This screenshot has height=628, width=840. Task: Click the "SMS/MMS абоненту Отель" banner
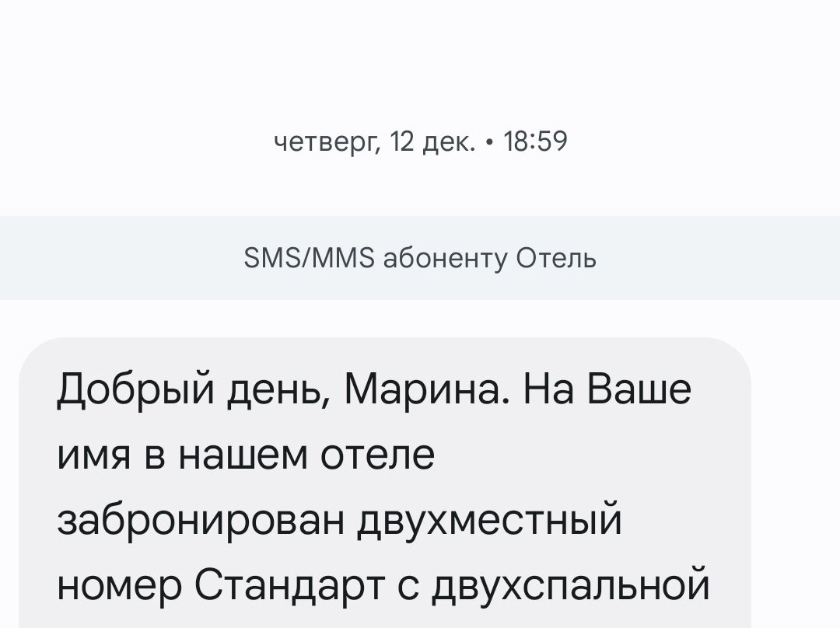420,257
